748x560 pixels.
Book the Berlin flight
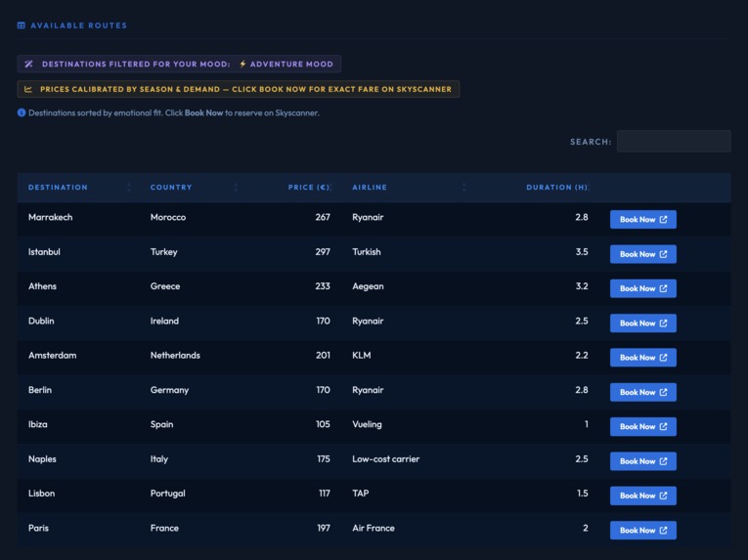(x=643, y=392)
